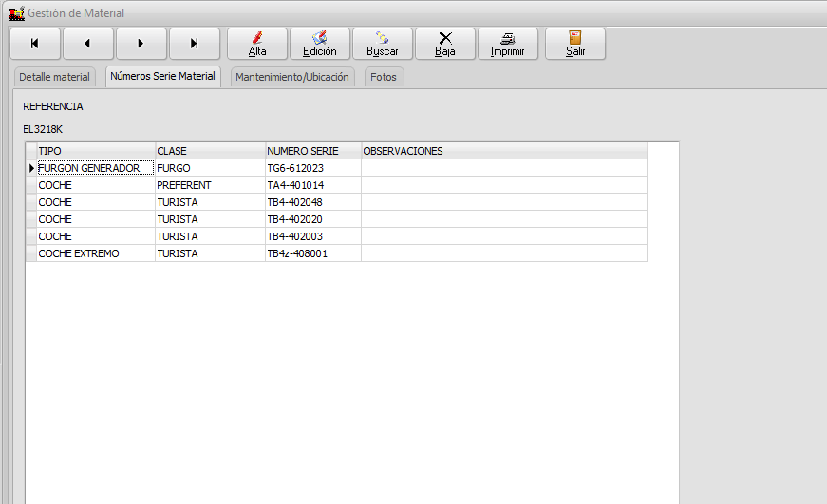Switch to Detalle material tab
827x504 pixels.
tap(54, 77)
